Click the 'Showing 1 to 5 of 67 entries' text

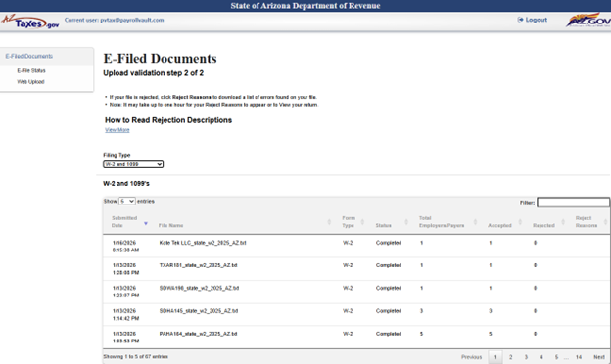coord(135,356)
